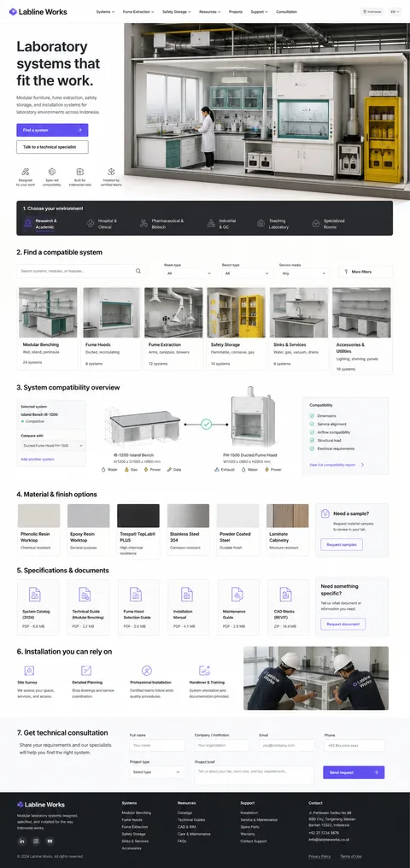Click the Fume Hood Selection Guide document icon
The height and width of the screenshot is (868, 410).
click(136, 595)
